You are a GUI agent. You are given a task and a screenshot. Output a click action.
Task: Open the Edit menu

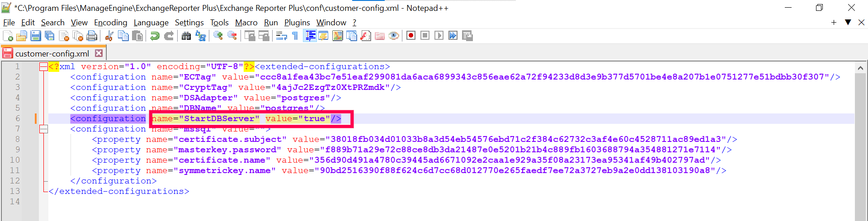coord(28,23)
